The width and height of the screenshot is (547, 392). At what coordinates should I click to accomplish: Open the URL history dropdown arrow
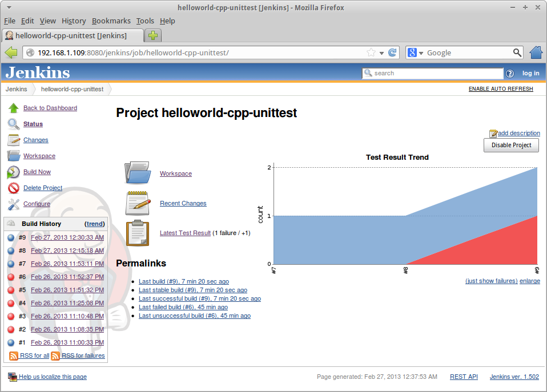coord(381,53)
